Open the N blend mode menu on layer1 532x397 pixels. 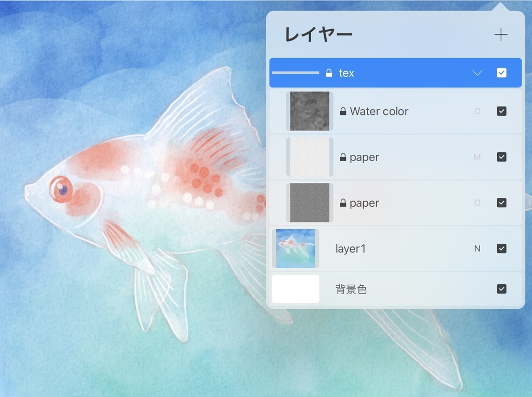477,248
